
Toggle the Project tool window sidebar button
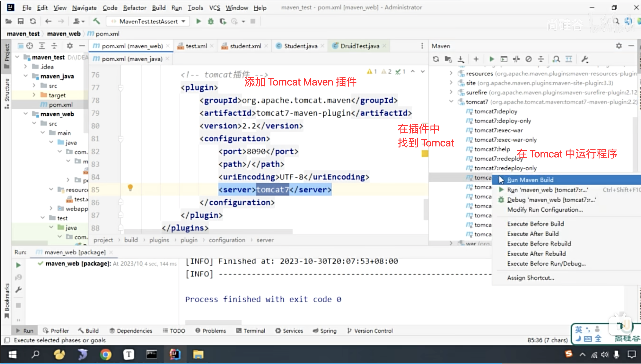7,55
